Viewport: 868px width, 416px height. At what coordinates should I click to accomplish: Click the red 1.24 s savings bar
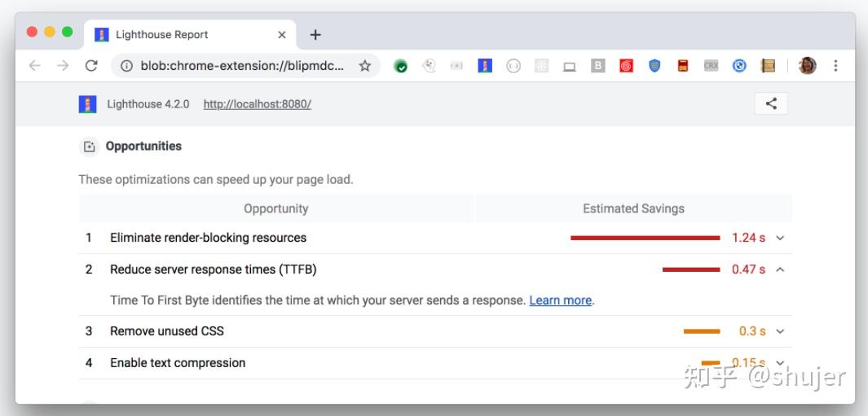coord(645,238)
